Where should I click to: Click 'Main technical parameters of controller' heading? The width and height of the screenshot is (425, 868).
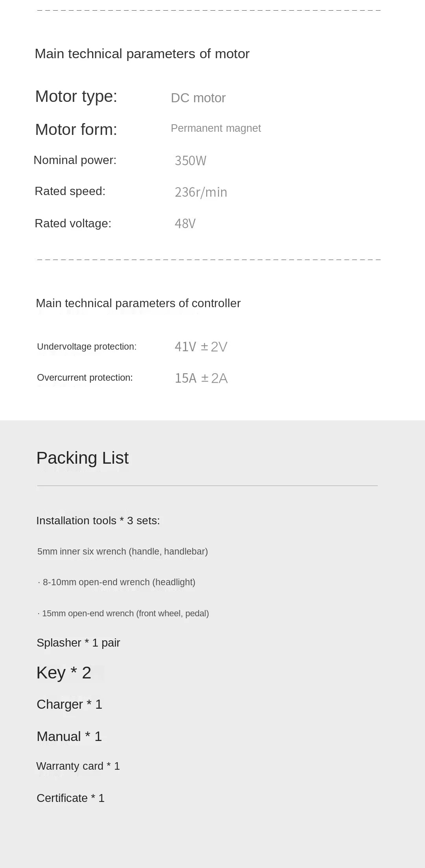138,303
